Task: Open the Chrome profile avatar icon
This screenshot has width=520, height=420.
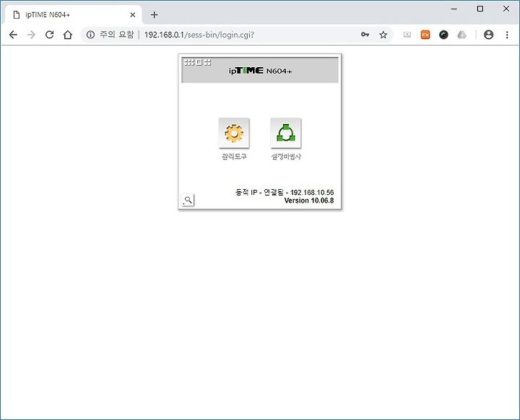Action: coord(488,35)
